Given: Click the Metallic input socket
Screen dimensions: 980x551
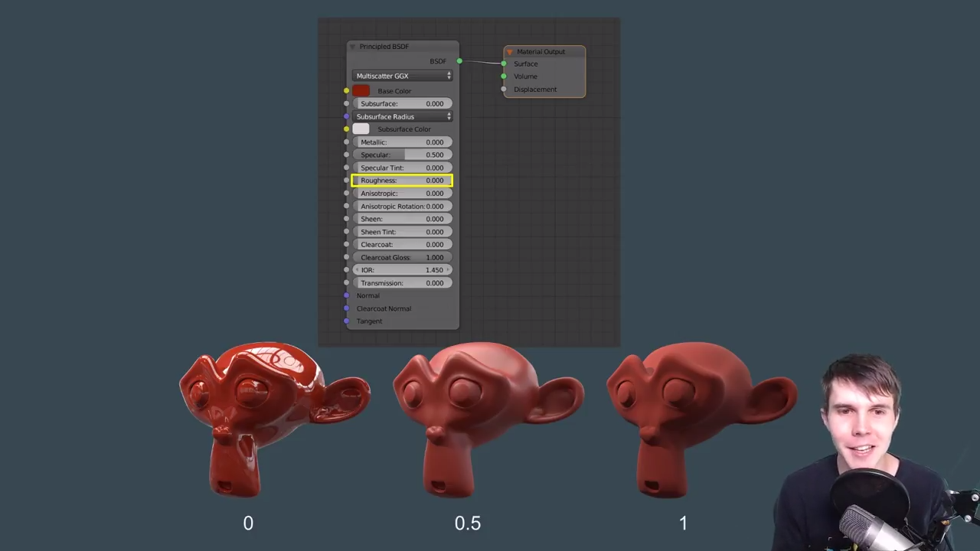Looking at the screenshot, I should pyautogui.click(x=347, y=142).
